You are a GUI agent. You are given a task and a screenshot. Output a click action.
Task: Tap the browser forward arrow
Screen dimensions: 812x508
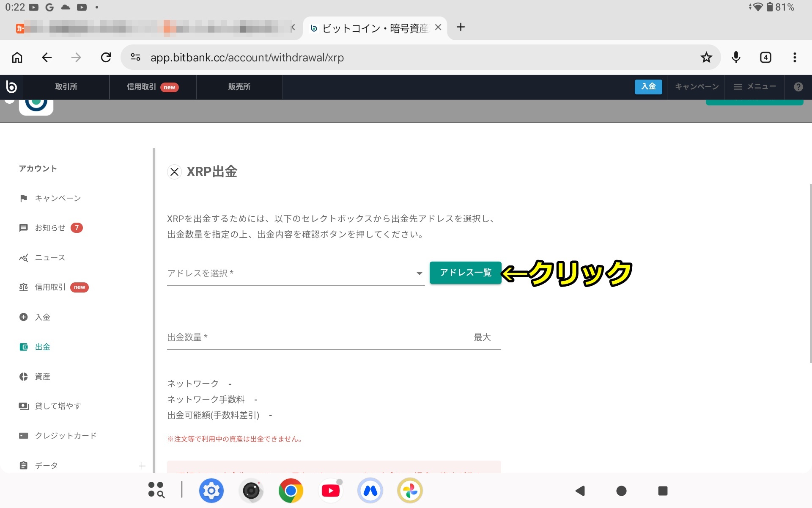point(76,58)
